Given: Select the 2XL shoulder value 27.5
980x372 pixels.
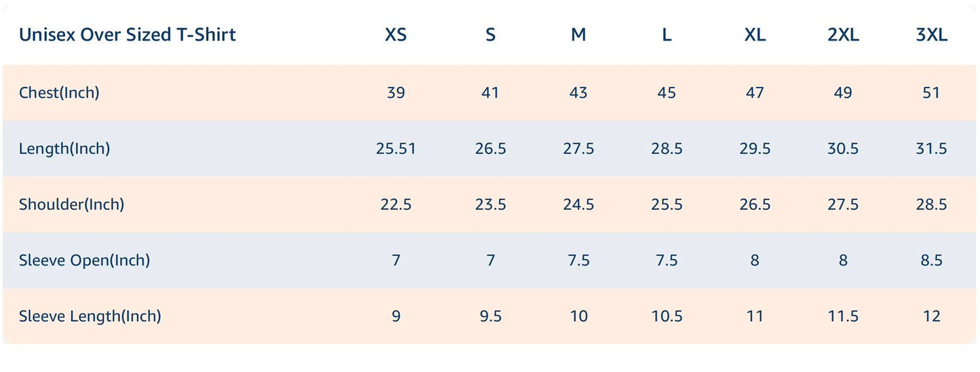Looking at the screenshot, I should click(x=843, y=204).
